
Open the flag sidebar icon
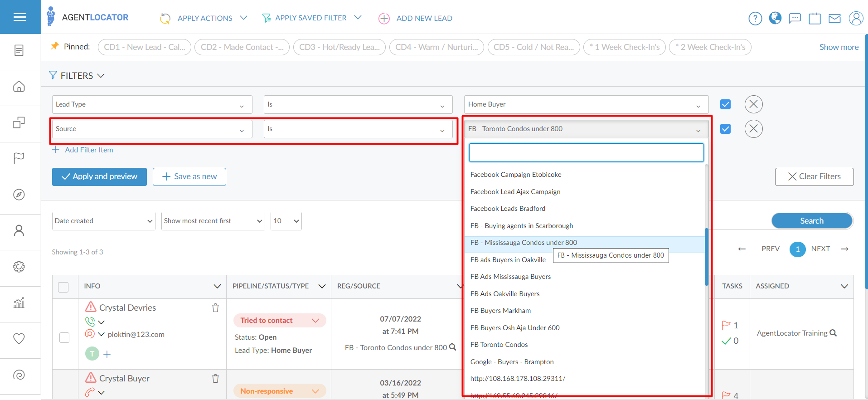(x=19, y=158)
